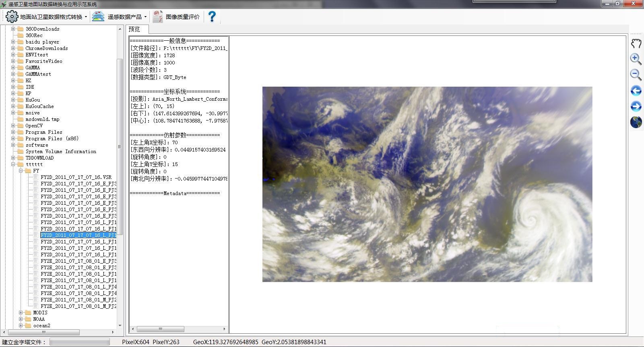Image resolution: width=644 pixels, height=347 pixels.
Task: Click the image quality evaluation icon
Action: [x=158, y=17]
